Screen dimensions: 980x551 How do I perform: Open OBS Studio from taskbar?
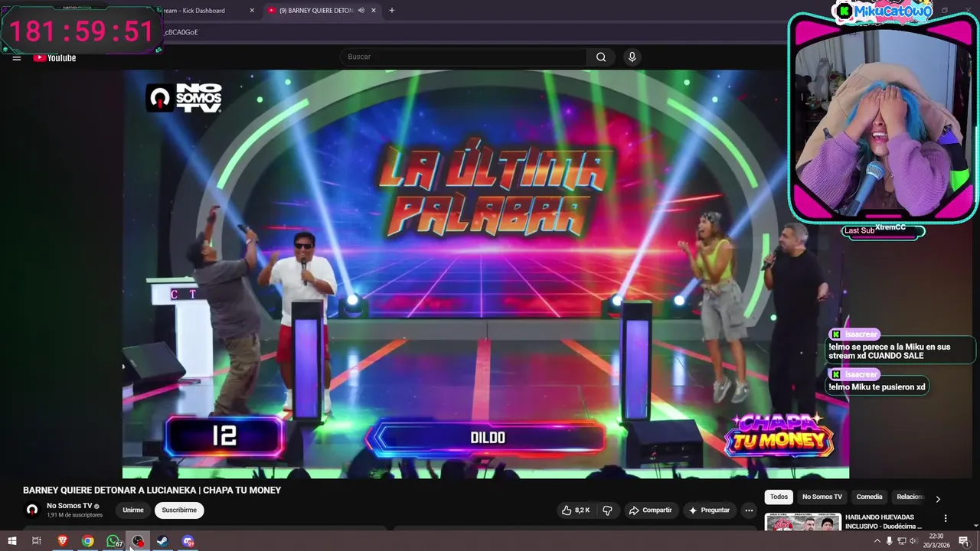(138, 541)
